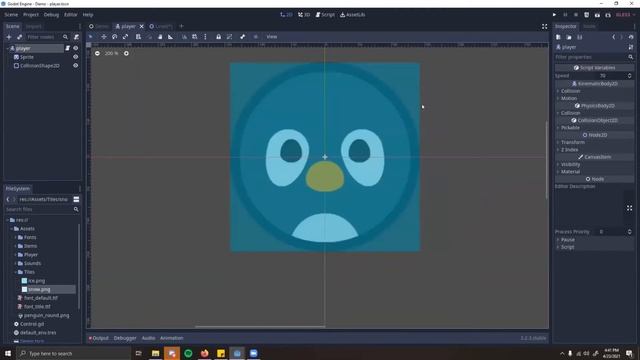Create a new resource in Inspector

point(558,37)
